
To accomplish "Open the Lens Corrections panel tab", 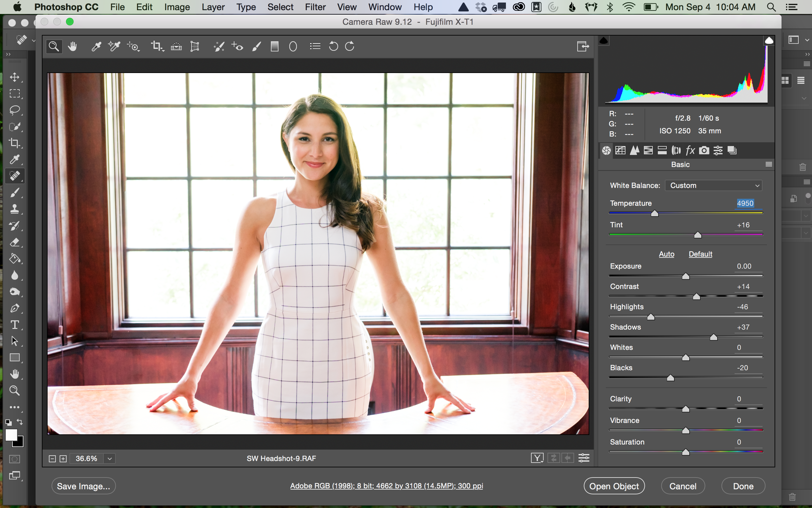I will pos(676,150).
